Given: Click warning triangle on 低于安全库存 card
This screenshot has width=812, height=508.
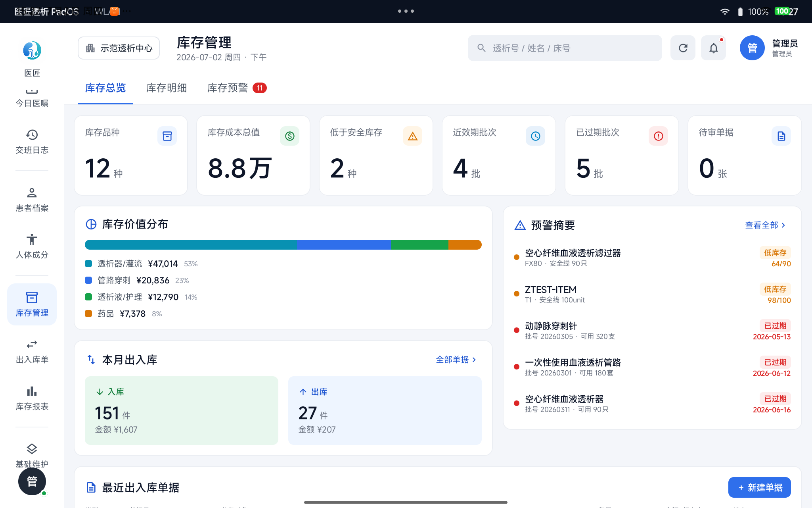Looking at the screenshot, I should pos(413,136).
